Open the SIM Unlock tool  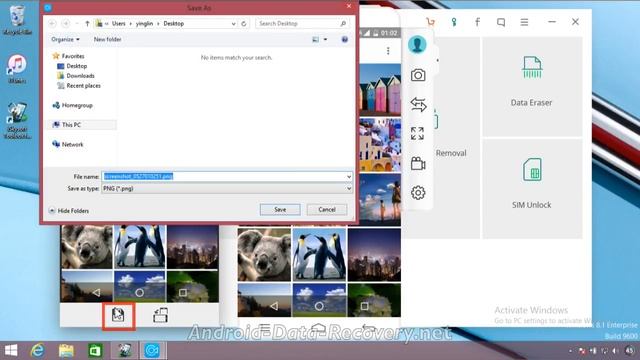(532, 189)
